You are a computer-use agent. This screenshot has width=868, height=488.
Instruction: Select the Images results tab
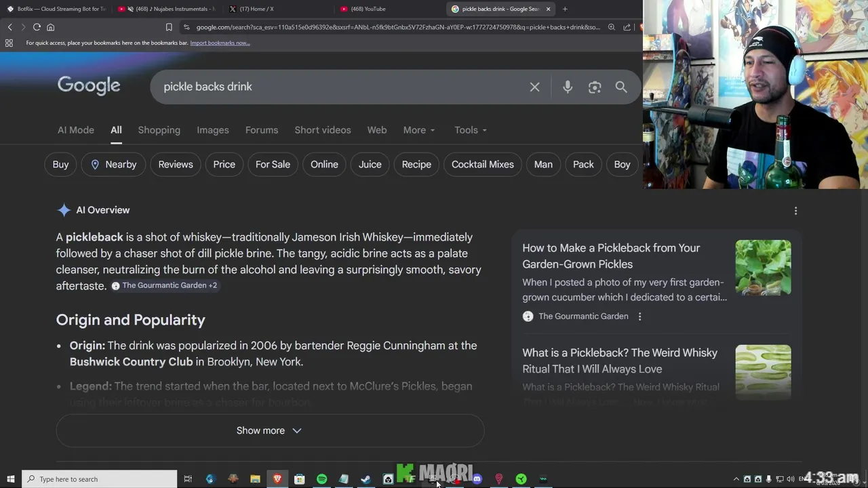(x=213, y=130)
